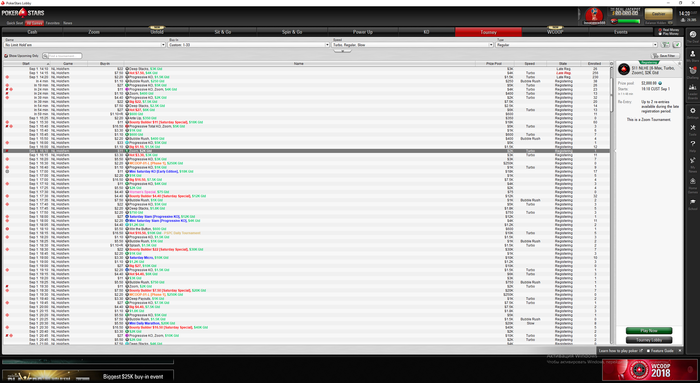
Task: Open the Speed dropdown
Action: [x=412, y=45]
